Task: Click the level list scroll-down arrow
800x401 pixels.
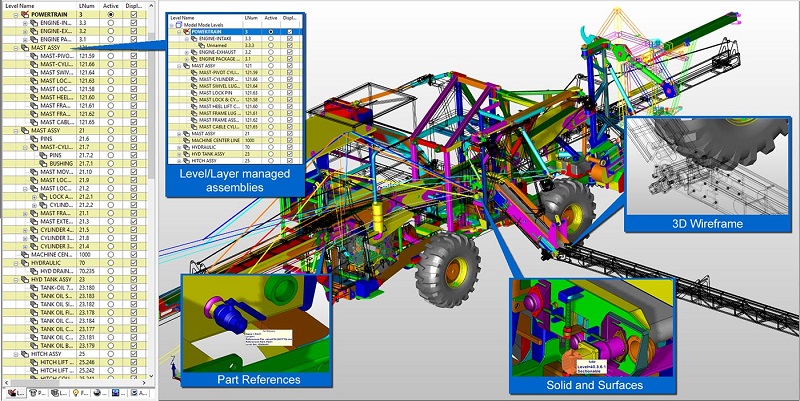Action: pyautogui.click(x=151, y=375)
